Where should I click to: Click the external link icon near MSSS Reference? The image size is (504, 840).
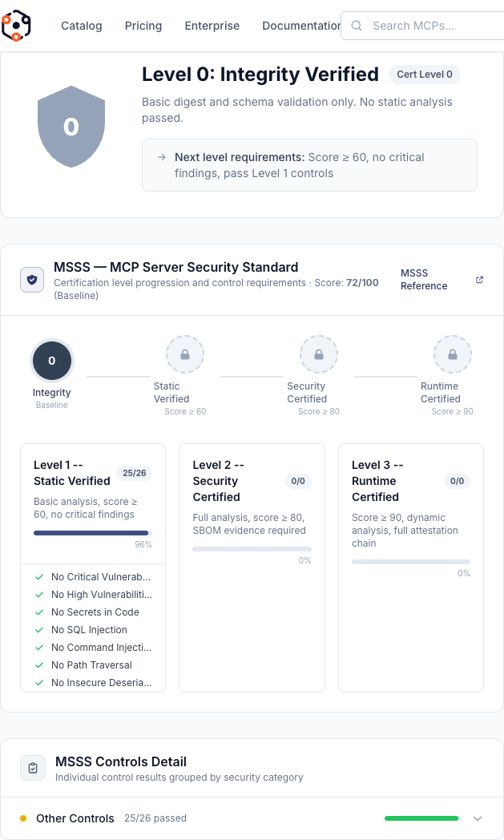coord(479,280)
